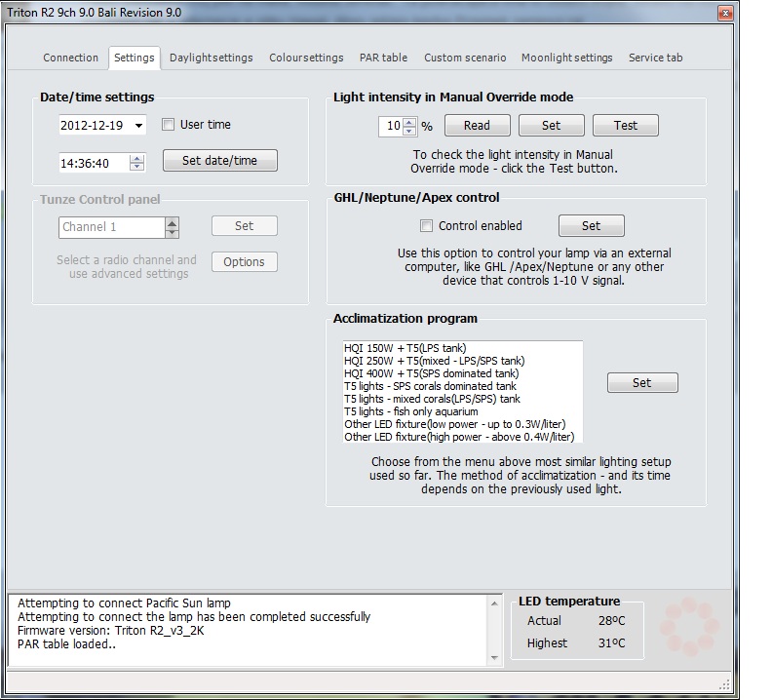772x700 pixels.
Task: Open the Colour settings tab
Action: pos(306,58)
